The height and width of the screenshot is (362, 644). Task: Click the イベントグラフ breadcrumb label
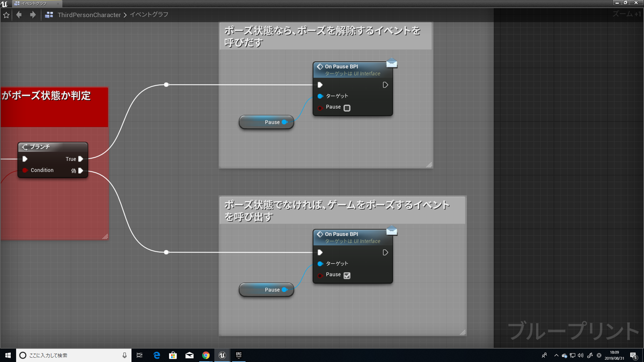(x=149, y=15)
